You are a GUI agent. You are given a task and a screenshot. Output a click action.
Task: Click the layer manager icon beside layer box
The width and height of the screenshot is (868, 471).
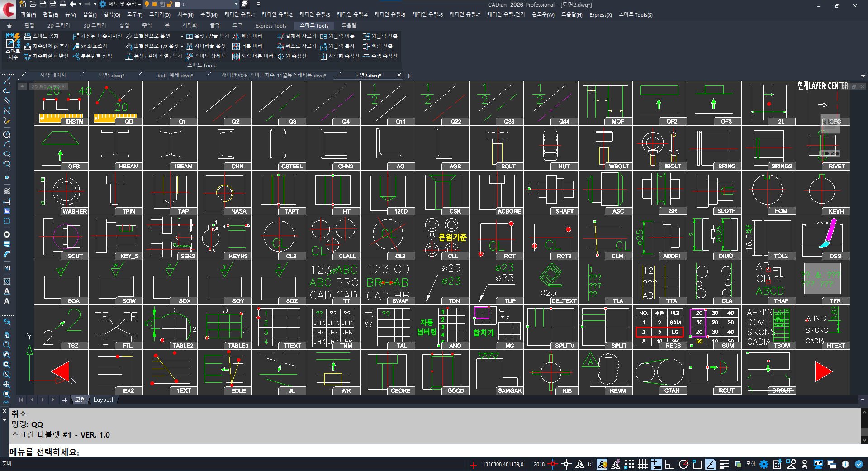click(244, 4)
